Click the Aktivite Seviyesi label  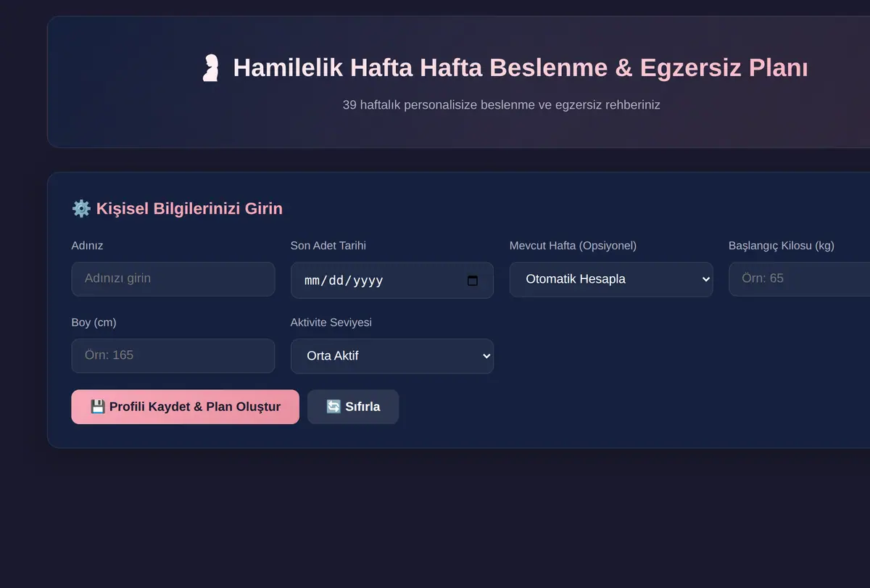click(x=331, y=323)
